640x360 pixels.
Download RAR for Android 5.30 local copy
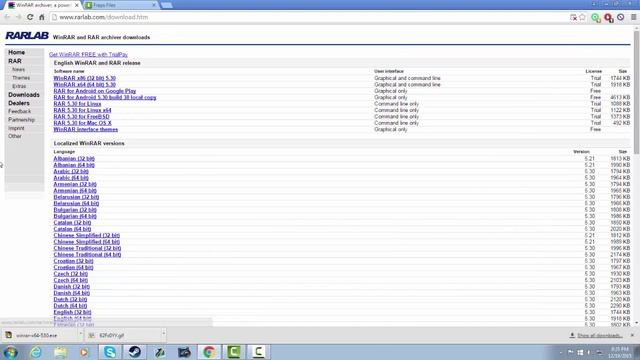click(x=105, y=98)
